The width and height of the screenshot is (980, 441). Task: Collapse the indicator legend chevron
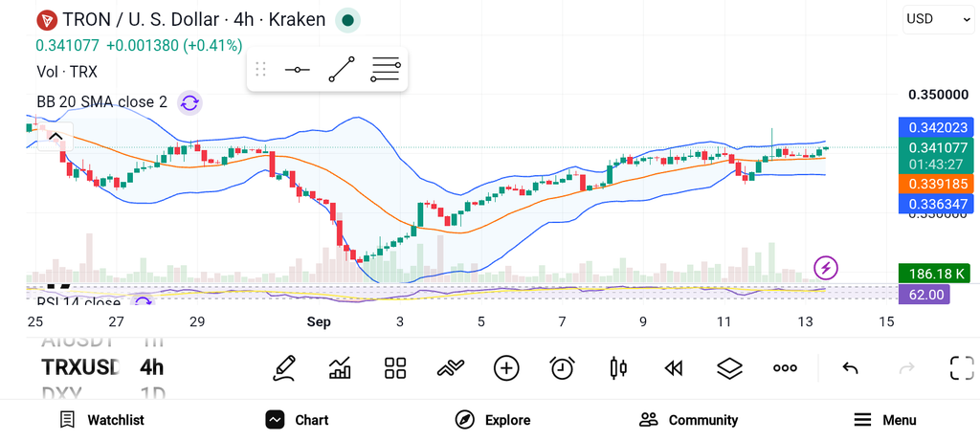[56, 137]
